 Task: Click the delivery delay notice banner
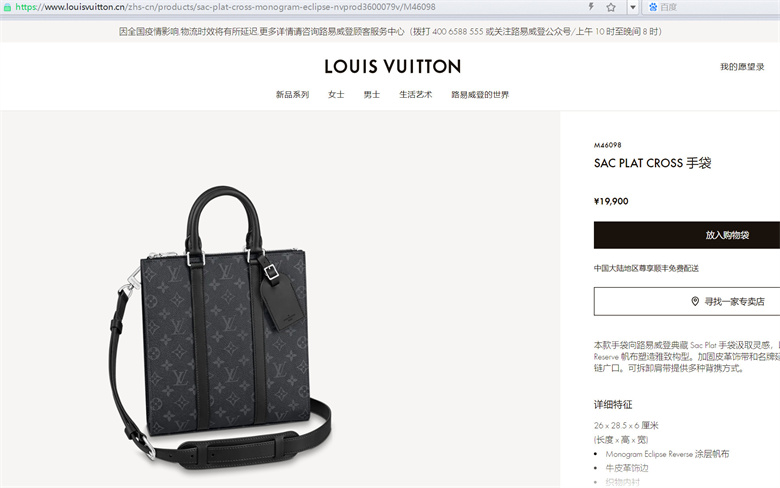(390, 31)
